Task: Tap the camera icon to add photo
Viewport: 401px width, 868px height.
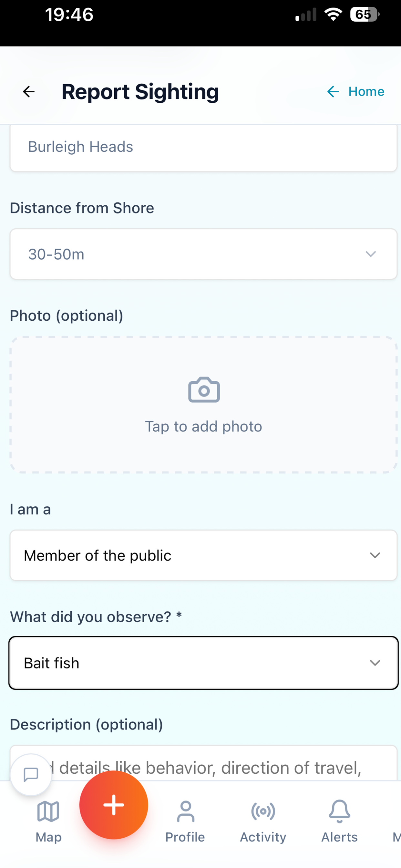Action: (x=204, y=390)
